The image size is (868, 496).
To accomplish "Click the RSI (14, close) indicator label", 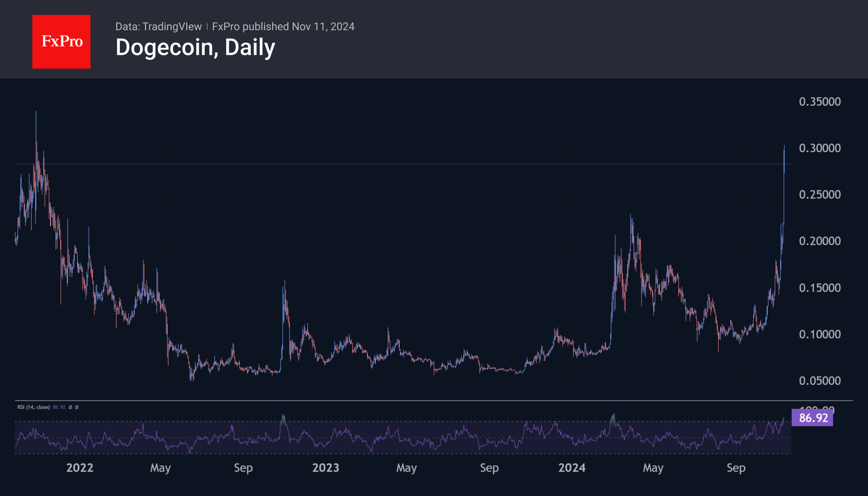I will click(33, 407).
